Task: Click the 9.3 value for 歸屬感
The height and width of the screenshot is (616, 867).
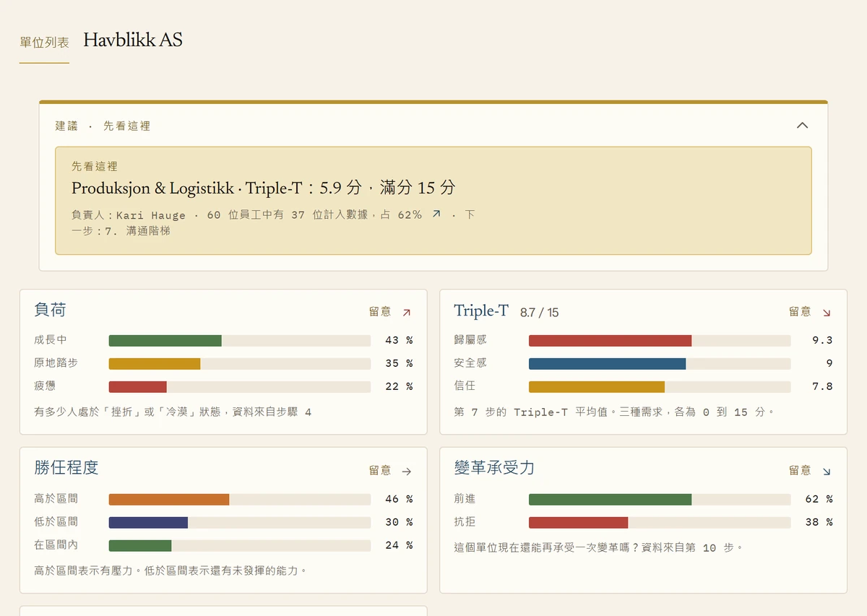Action: [822, 340]
